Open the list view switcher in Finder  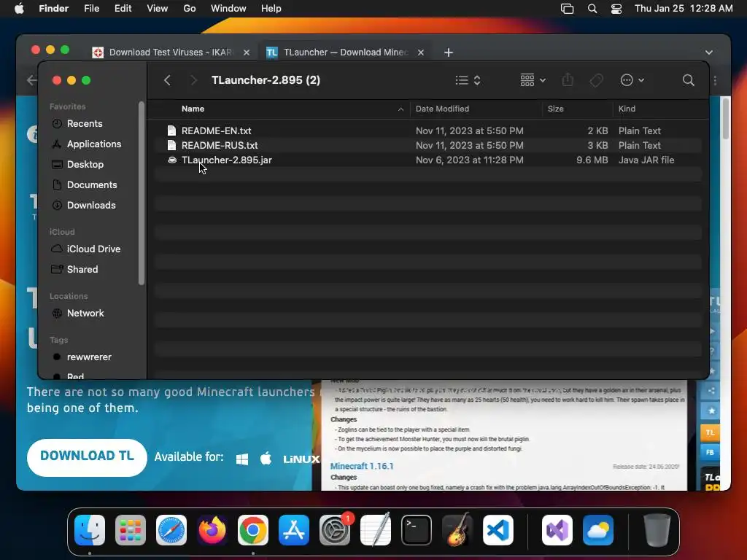coord(468,80)
